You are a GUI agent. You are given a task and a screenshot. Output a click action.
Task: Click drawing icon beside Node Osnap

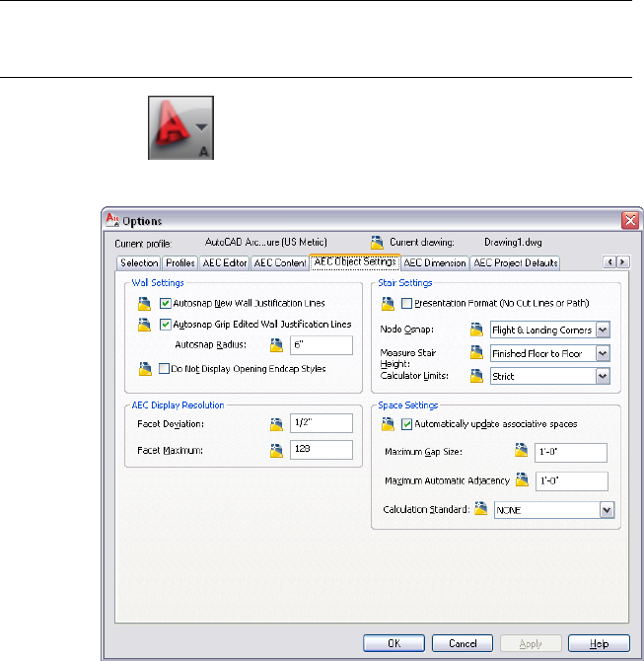point(476,330)
